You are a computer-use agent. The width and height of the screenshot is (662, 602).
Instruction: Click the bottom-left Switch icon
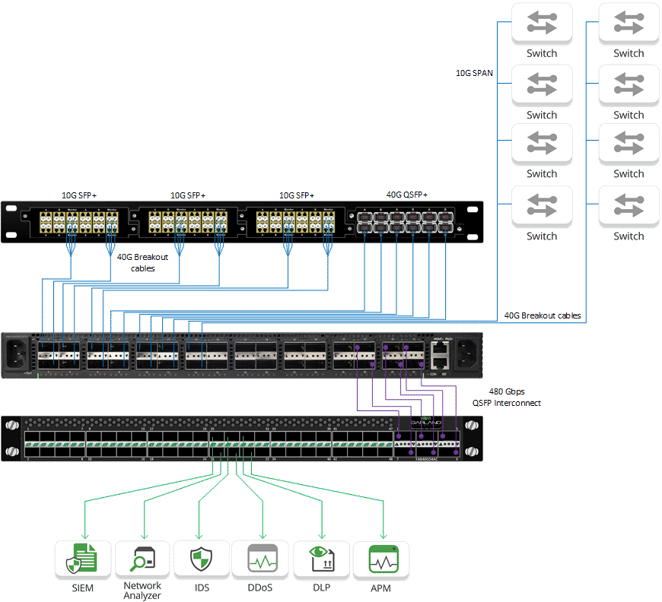tap(542, 206)
